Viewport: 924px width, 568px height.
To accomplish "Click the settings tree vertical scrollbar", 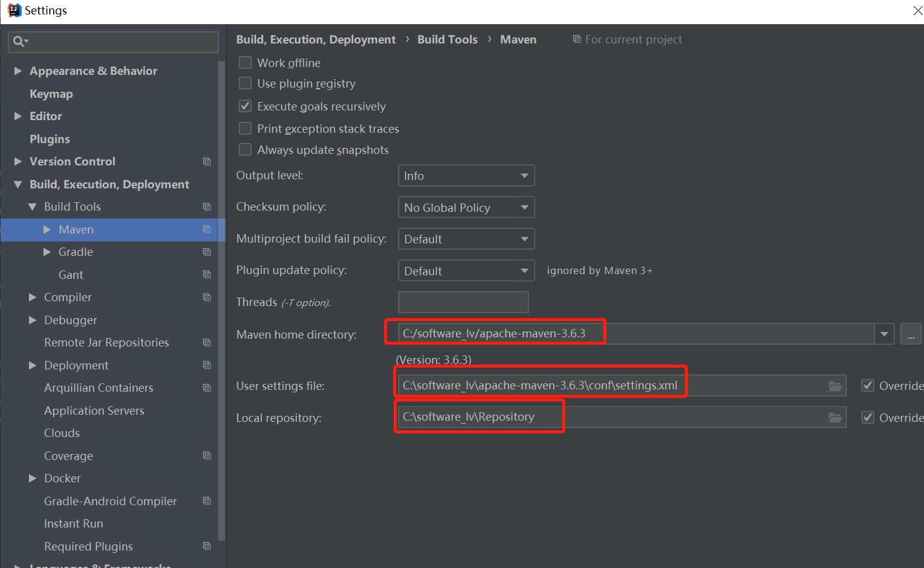I will [222, 302].
